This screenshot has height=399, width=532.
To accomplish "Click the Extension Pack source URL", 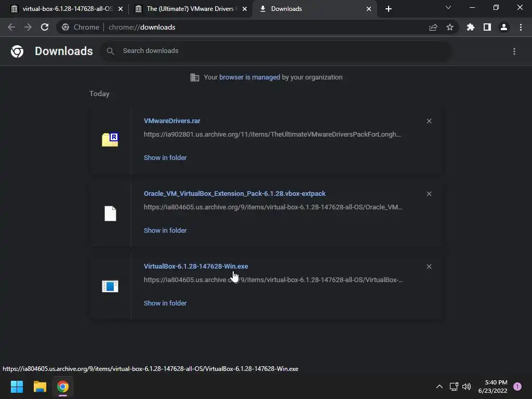I will coord(273,207).
